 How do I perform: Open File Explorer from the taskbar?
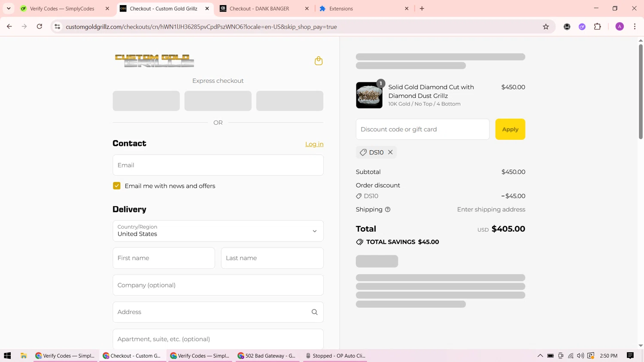24,356
